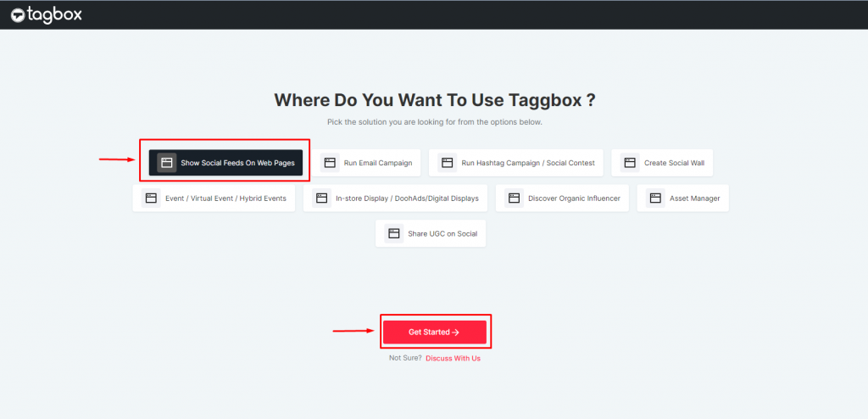Image resolution: width=868 pixels, height=419 pixels.
Task: Click the Create Social Wall icon
Action: point(629,162)
